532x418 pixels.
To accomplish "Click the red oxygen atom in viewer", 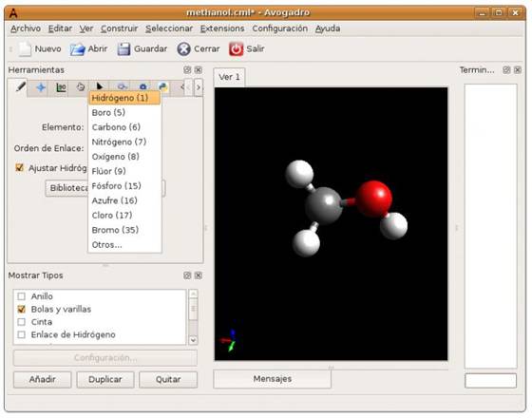I will coord(374,199).
